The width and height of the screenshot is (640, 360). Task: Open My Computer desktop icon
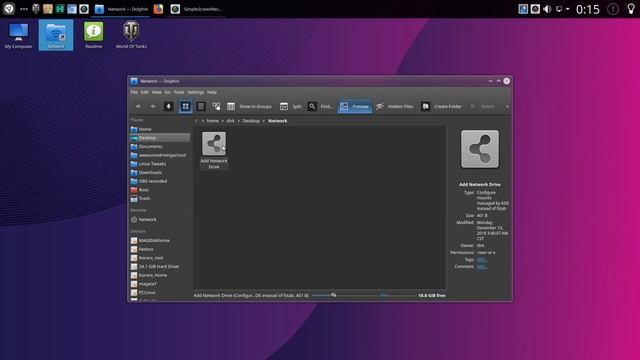pos(18,36)
